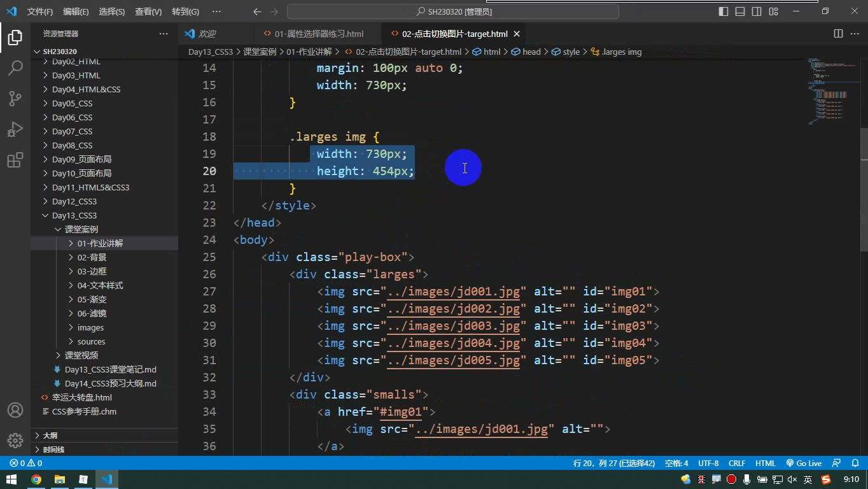Click HTML language mode in status bar
Image resolution: width=868 pixels, height=489 pixels.
click(766, 463)
